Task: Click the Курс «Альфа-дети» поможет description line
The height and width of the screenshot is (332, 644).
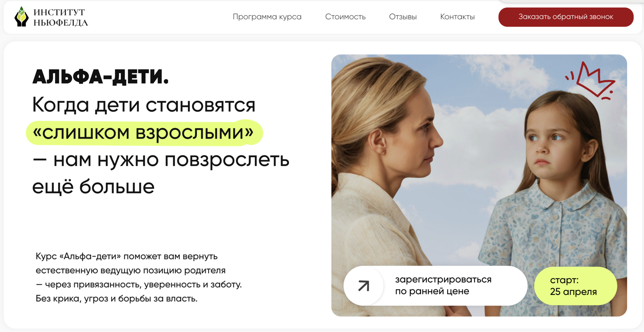Action: 127,256
